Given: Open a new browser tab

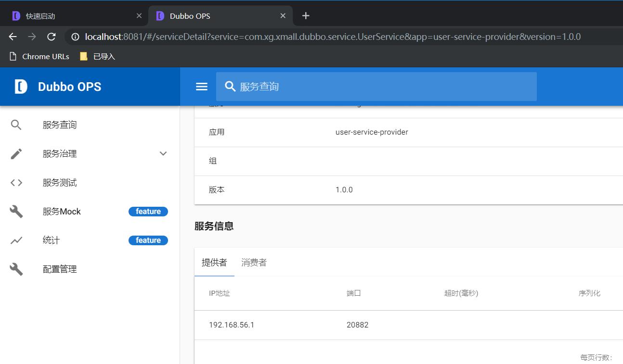Looking at the screenshot, I should (x=306, y=16).
